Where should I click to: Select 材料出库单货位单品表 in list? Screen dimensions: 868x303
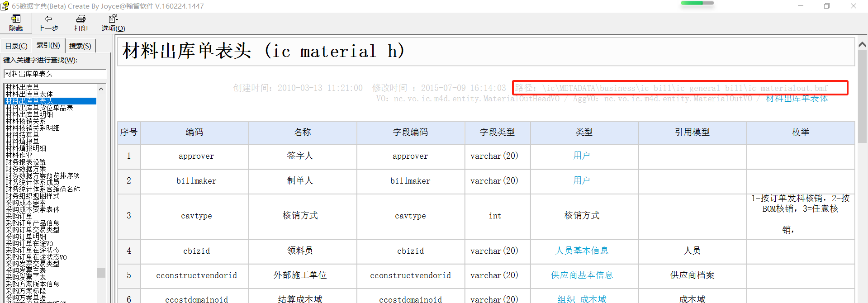[x=39, y=108]
